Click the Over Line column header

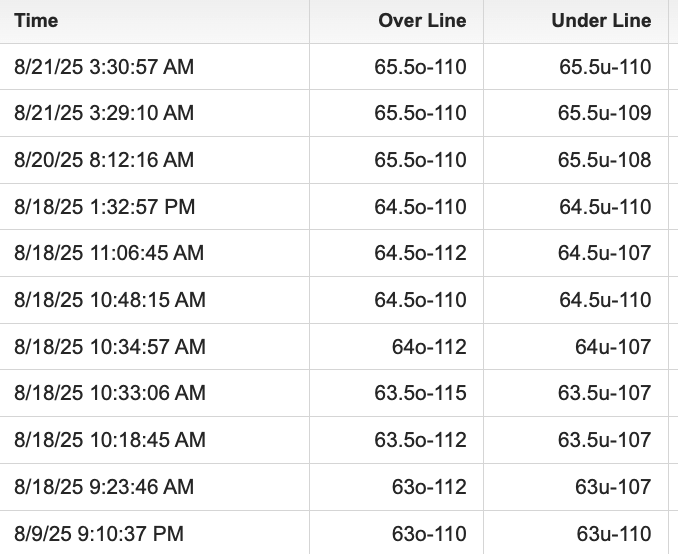[421, 21]
